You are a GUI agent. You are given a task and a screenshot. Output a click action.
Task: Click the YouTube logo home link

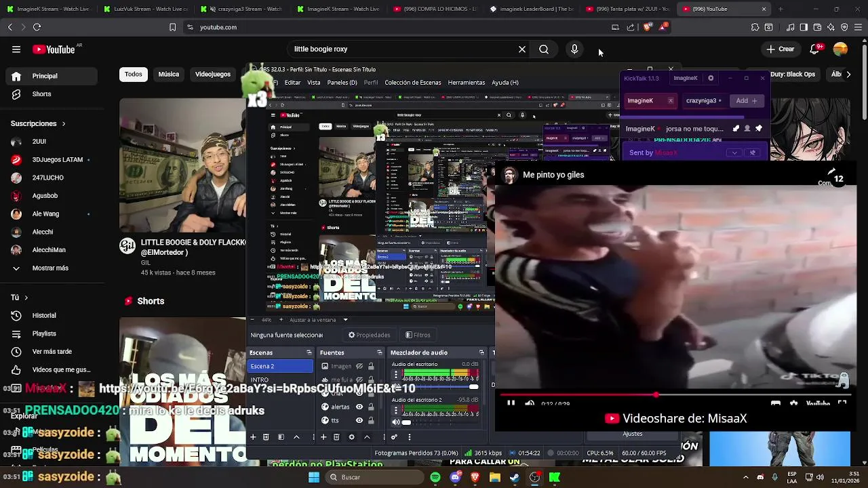click(x=54, y=49)
